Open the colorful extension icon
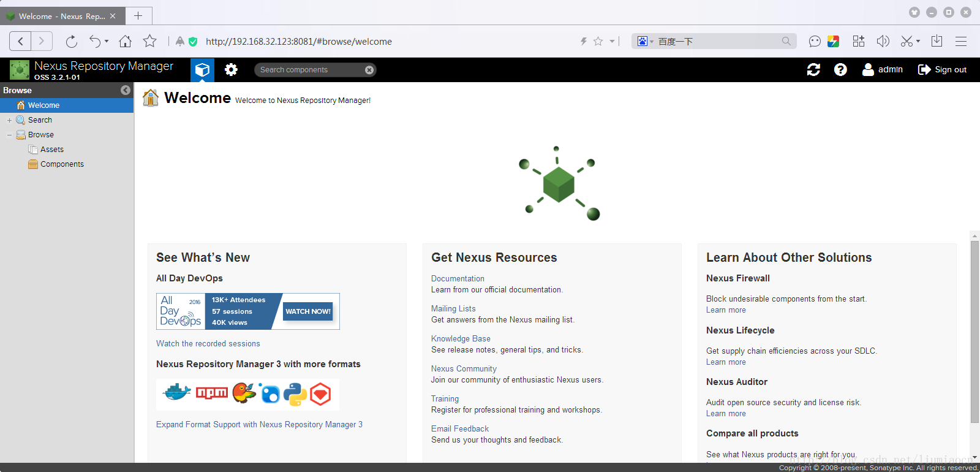Screen dimensions: 980x472 (x=833, y=41)
